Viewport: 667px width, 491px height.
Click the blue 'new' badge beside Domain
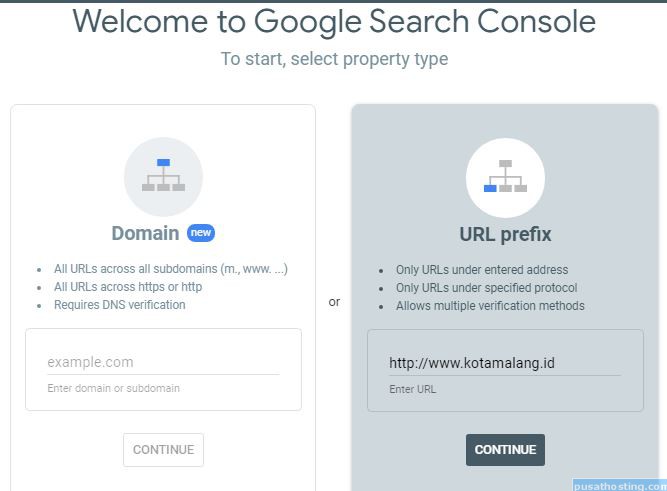(x=201, y=233)
